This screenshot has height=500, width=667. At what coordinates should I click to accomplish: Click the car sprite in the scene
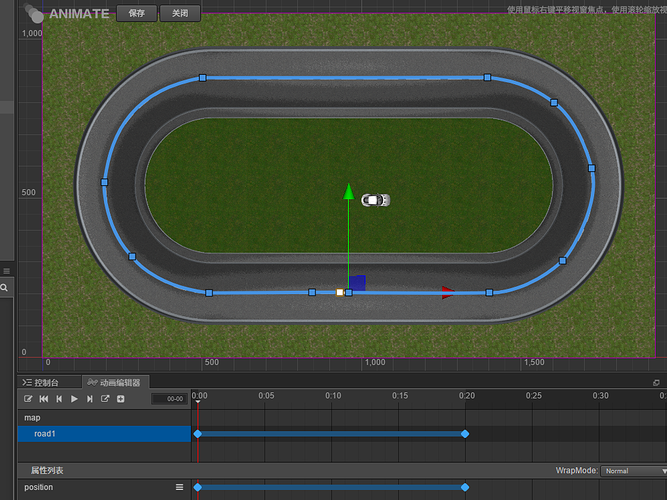pos(375,200)
